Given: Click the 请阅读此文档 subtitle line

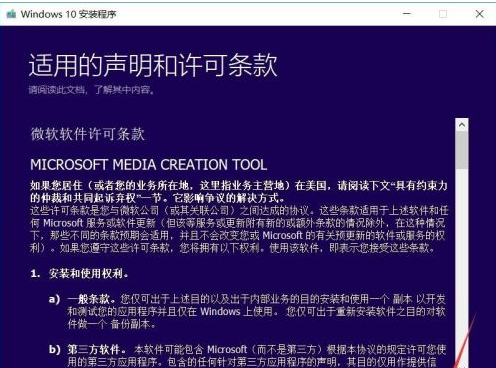Looking at the screenshot, I should point(92,90).
